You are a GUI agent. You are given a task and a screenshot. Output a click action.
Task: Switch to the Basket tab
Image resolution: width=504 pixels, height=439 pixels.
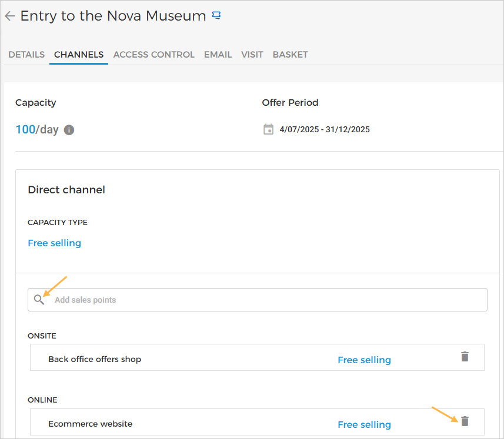[290, 55]
